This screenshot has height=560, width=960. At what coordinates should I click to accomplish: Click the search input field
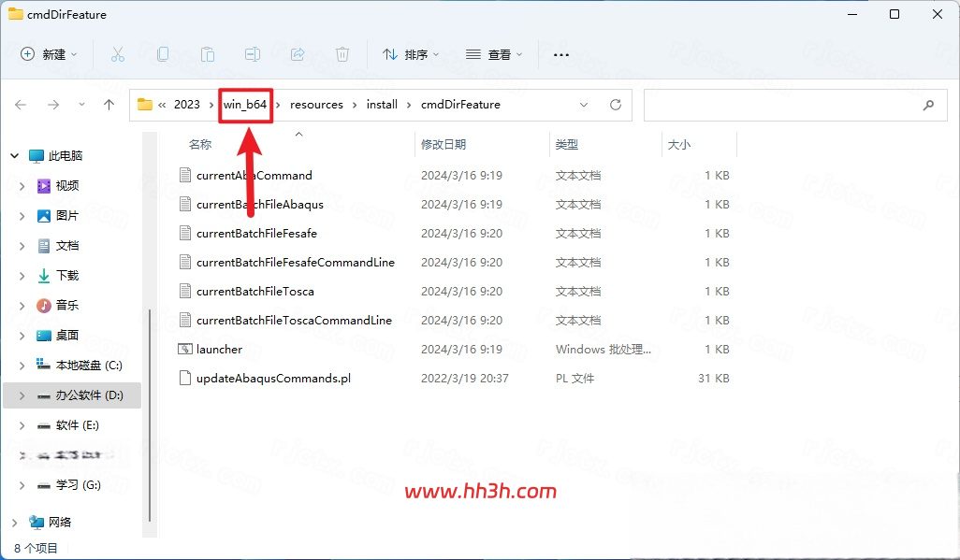pyautogui.click(x=795, y=105)
